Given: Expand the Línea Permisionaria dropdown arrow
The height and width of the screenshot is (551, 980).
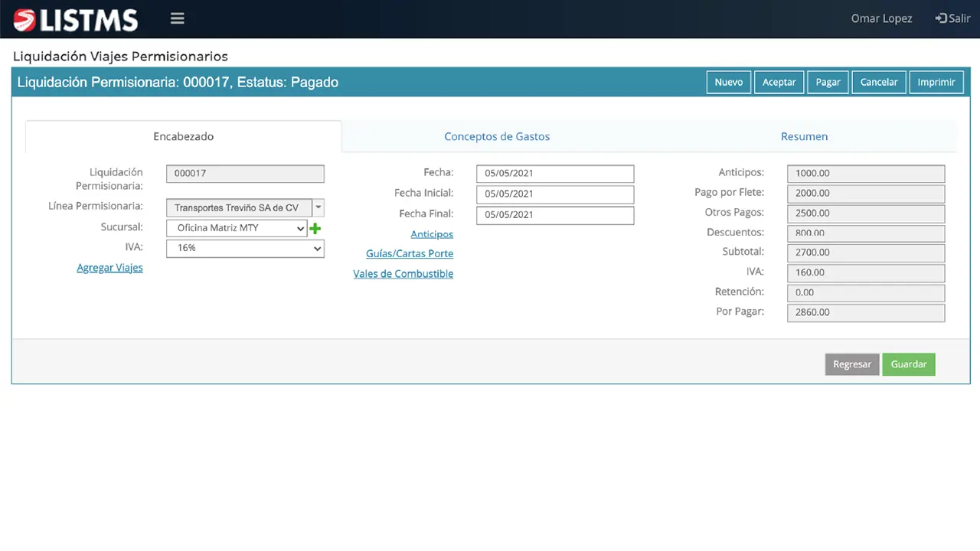Looking at the screenshot, I should coord(318,207).
